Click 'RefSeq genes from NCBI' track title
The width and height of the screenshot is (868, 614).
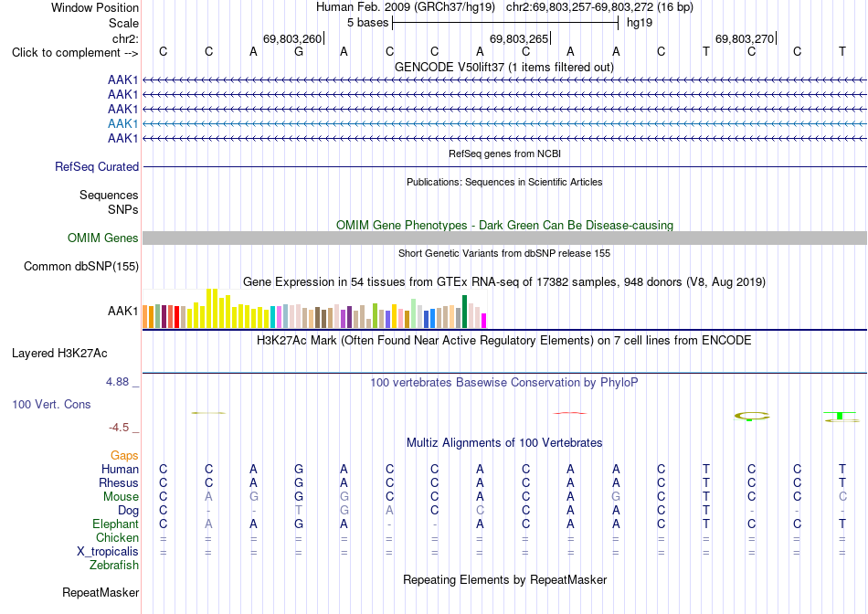tap(504, 153)
